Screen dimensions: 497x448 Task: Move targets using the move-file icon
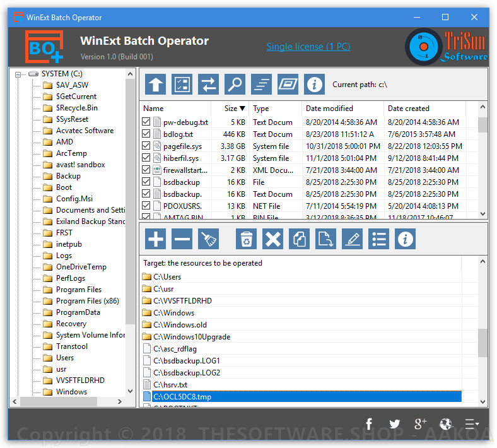tap(326, 239)
